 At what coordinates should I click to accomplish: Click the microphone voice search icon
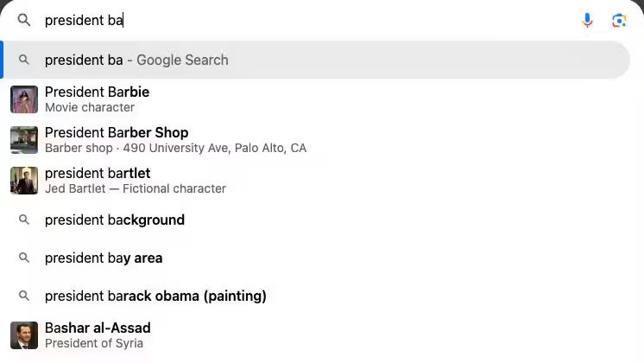coord(588,20)
